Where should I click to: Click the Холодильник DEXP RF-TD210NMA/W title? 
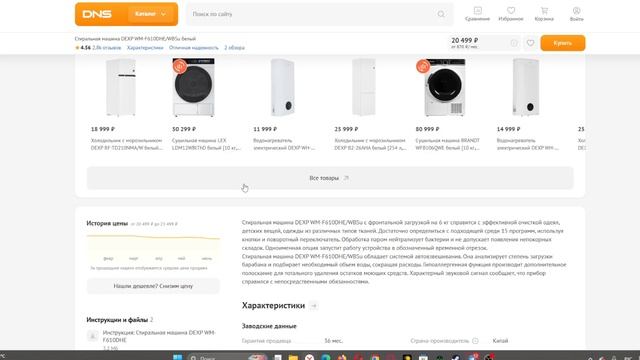click(x=127, y=144)
